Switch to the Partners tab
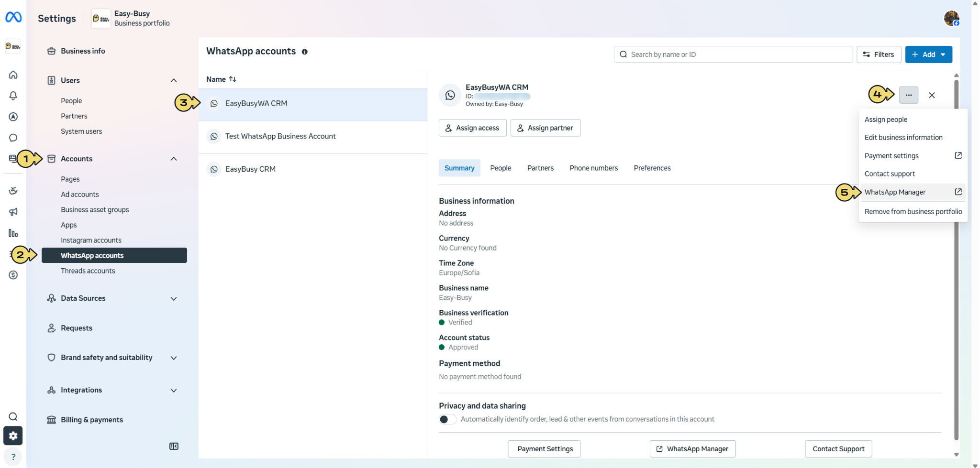This screenshot has width=980, height=468. point(540,168)
